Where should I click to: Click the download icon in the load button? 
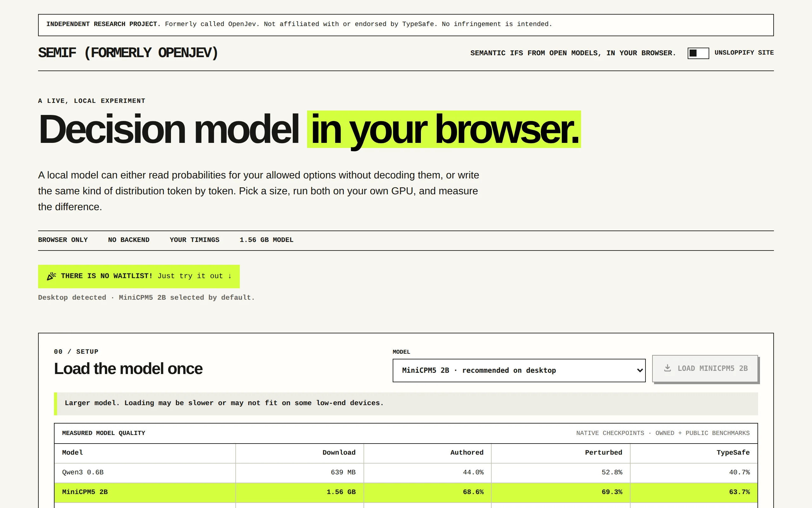(667, 368)
